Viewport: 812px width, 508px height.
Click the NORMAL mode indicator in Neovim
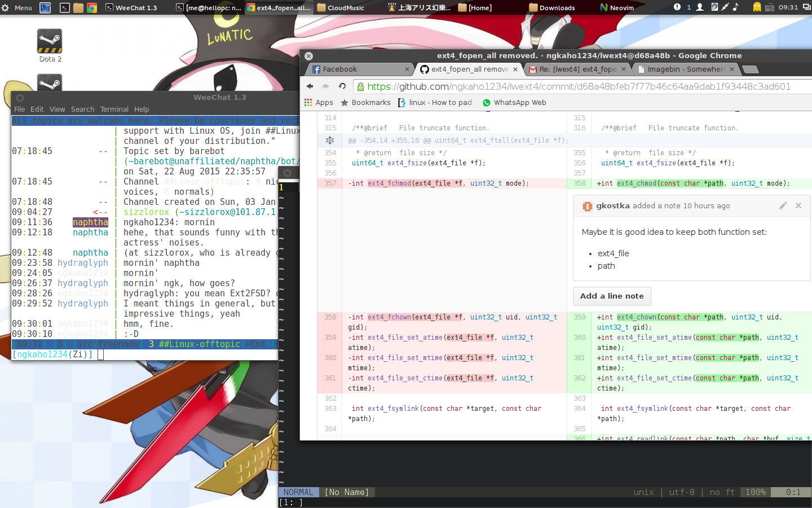298,492
